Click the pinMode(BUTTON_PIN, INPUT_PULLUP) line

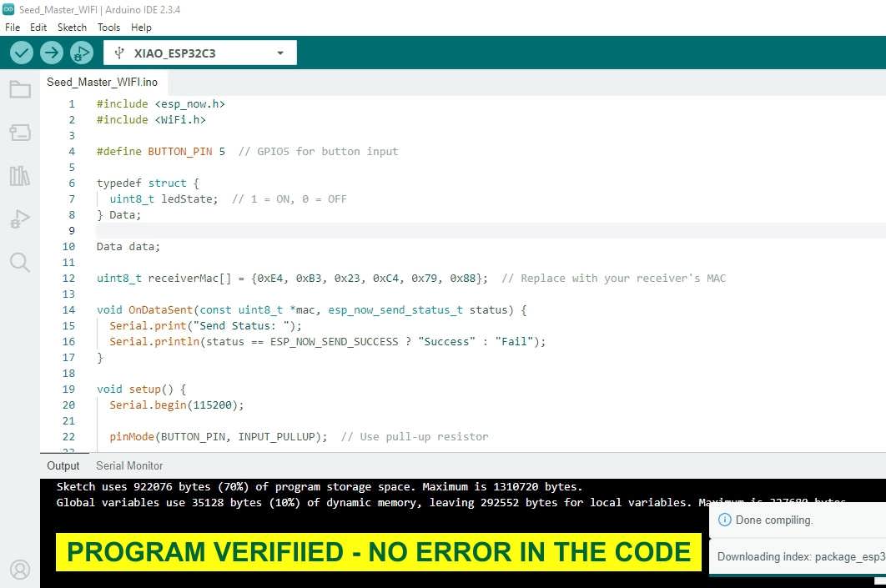(218, 436)
